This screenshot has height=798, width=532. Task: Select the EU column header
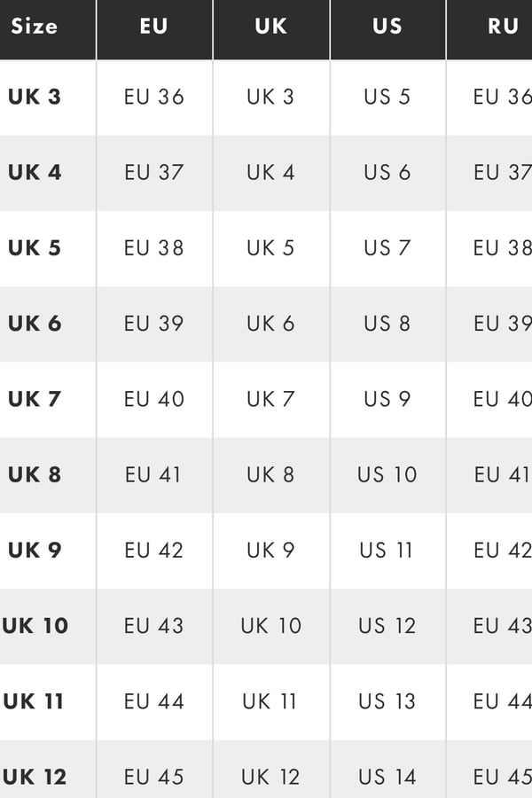coord(153,27)
